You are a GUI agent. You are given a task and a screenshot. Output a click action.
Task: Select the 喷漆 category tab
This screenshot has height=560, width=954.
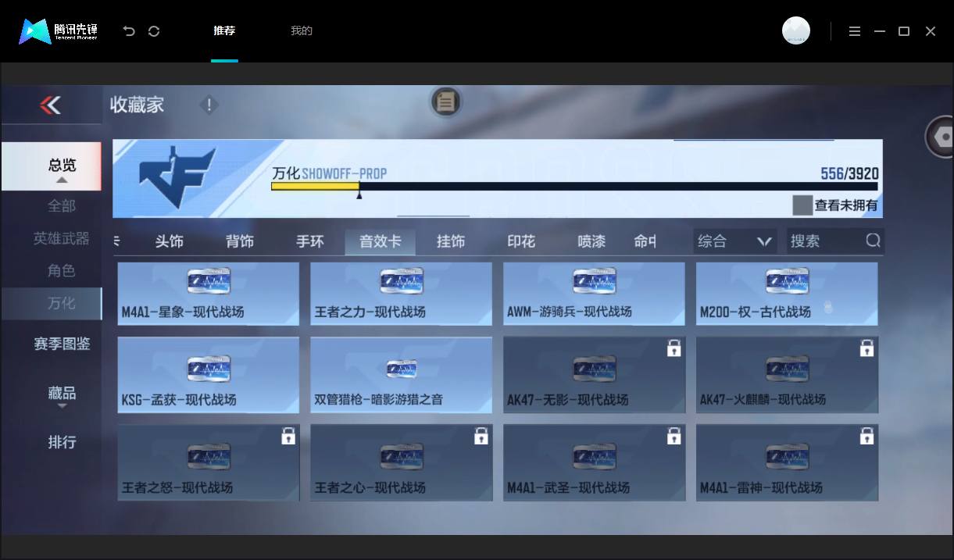[591, 241]
